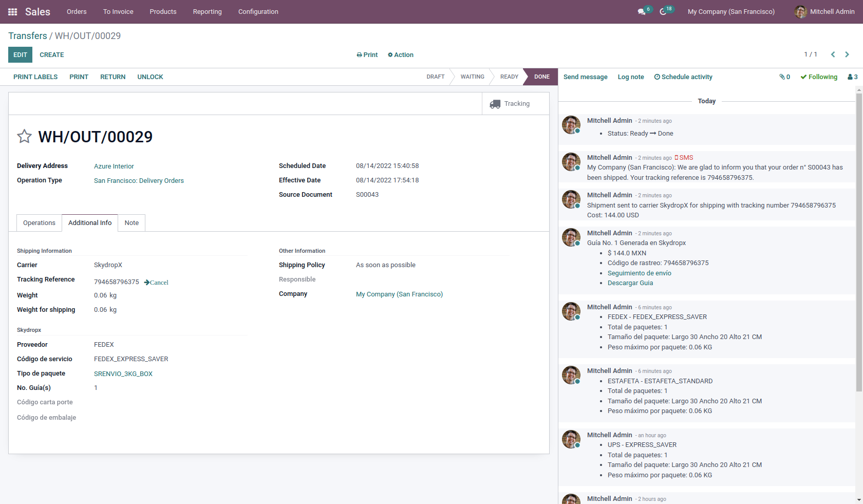The image size is (863, 504).
Task: Click record pager 1 / 1
Action: click(x=811, y=54)
